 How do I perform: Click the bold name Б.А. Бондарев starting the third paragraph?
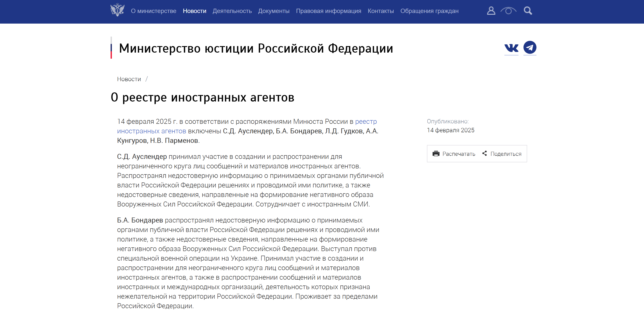[x=140, y=220]
